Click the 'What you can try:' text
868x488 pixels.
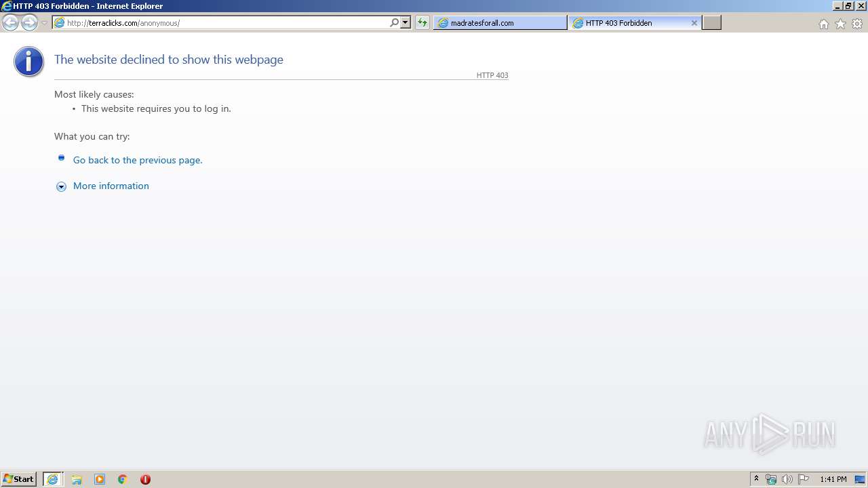tap(92, 136)
